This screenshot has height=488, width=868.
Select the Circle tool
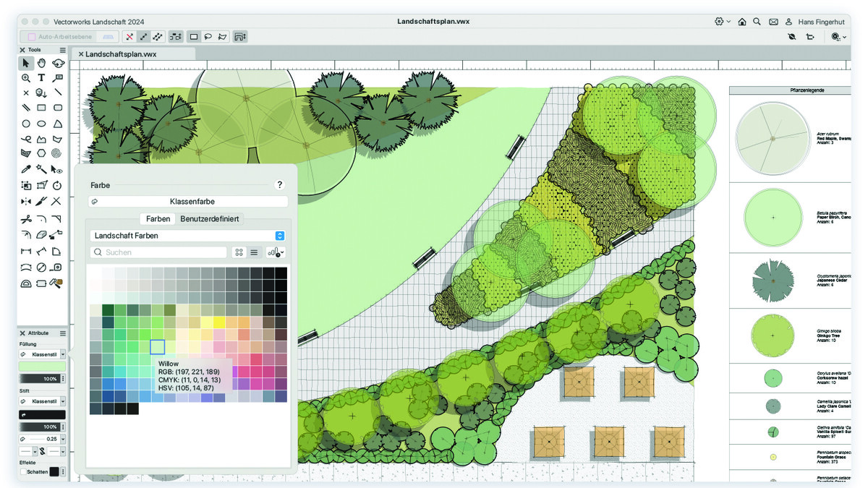click(x=26, y=124)
